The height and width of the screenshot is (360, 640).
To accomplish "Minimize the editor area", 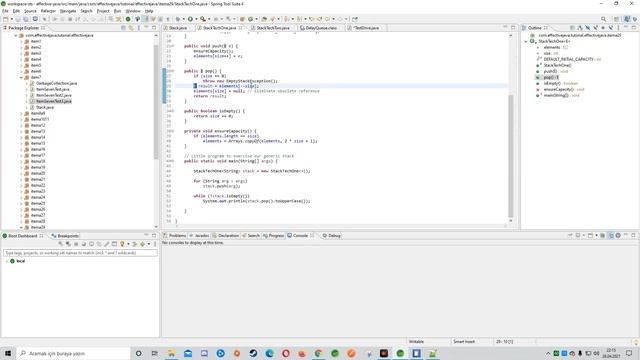I will point(505,27).
